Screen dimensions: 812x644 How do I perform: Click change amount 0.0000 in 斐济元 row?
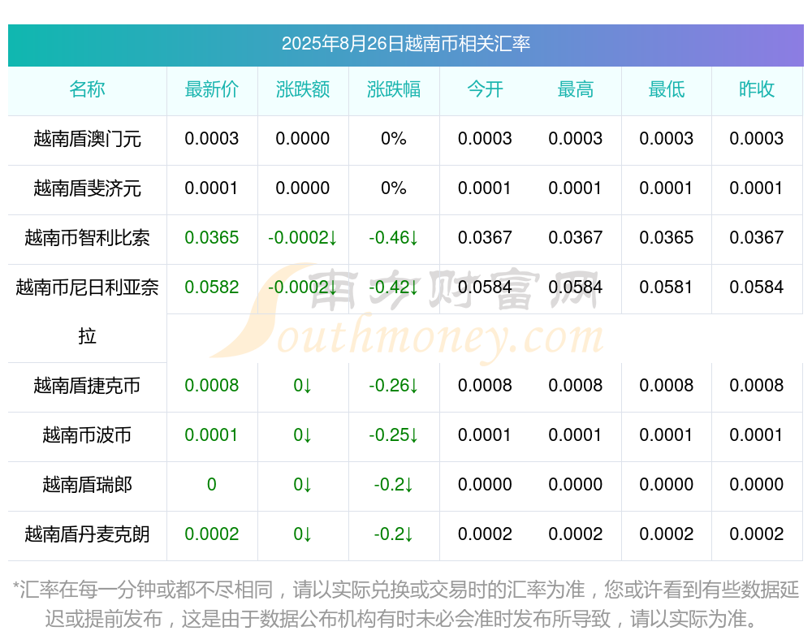(302, 188)
